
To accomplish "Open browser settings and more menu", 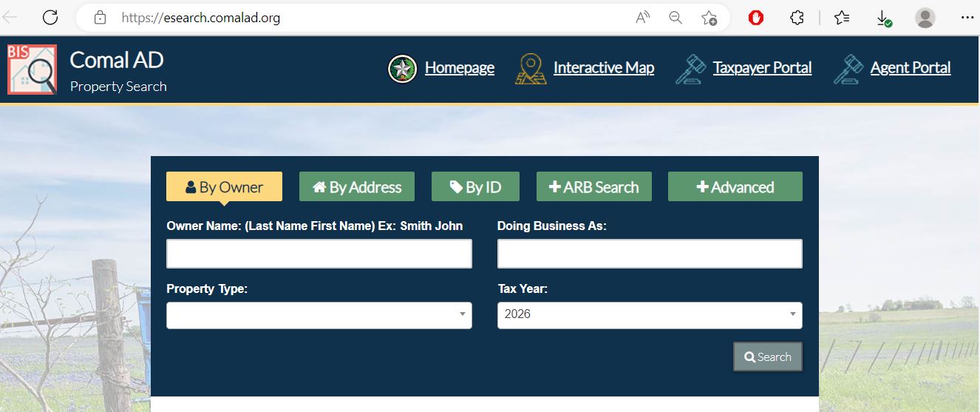I will pos(967,18).
